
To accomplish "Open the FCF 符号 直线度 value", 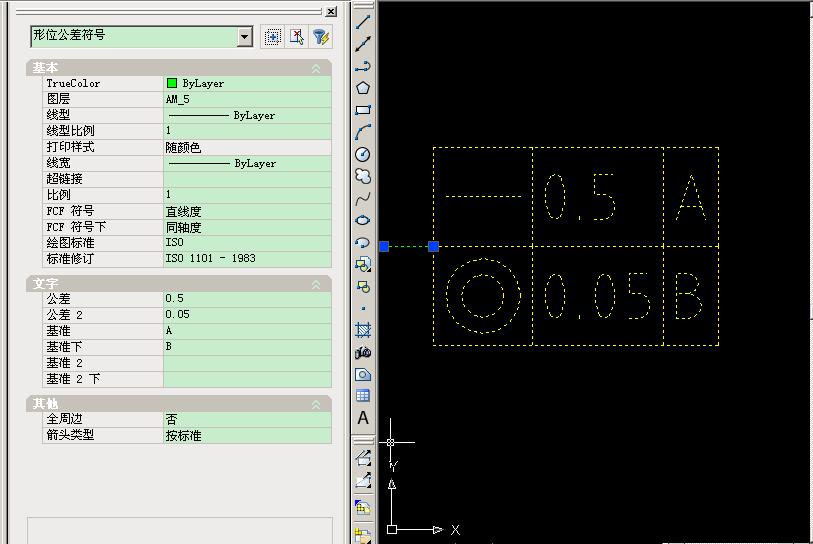I will [247, 211].
